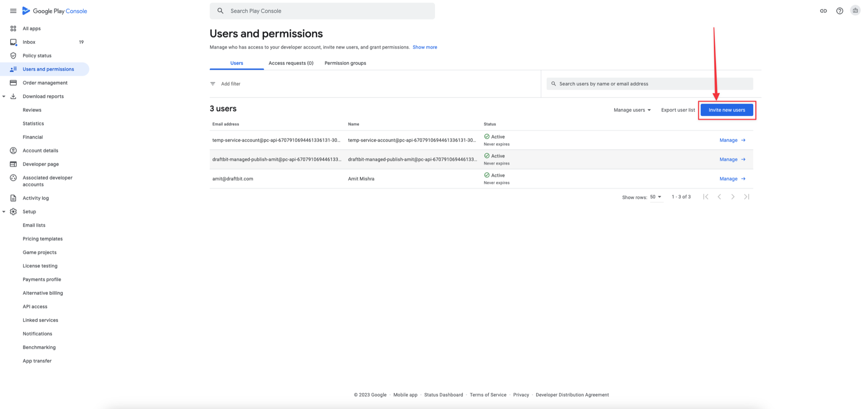Open the Manage users dropdown

632,110
